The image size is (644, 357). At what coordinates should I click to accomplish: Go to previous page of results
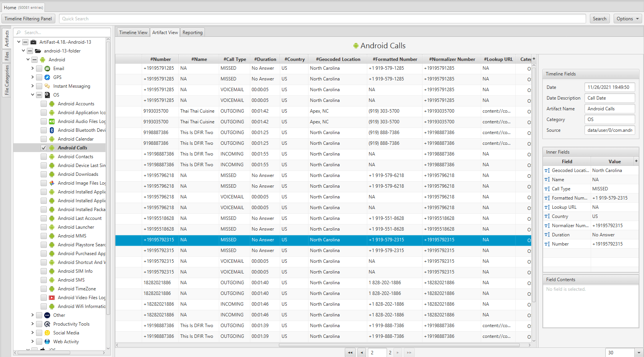(x=362, y=353)
